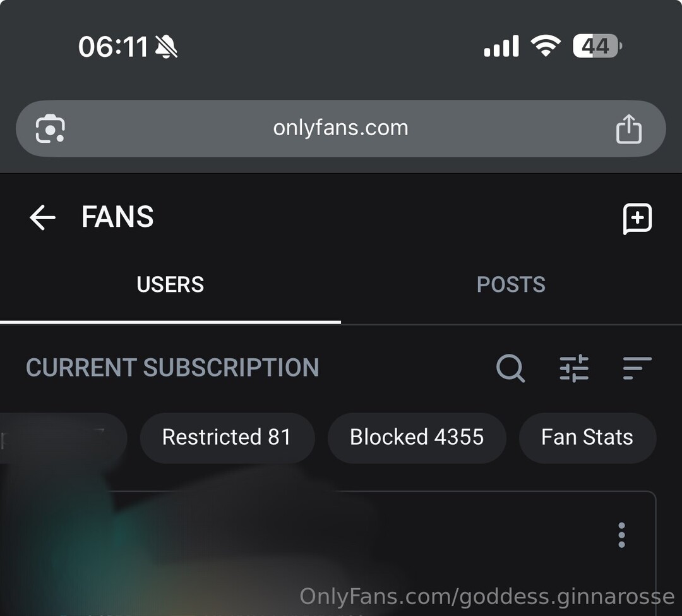Open the filter sliders icon
The image size is (682, 616).
574,368
